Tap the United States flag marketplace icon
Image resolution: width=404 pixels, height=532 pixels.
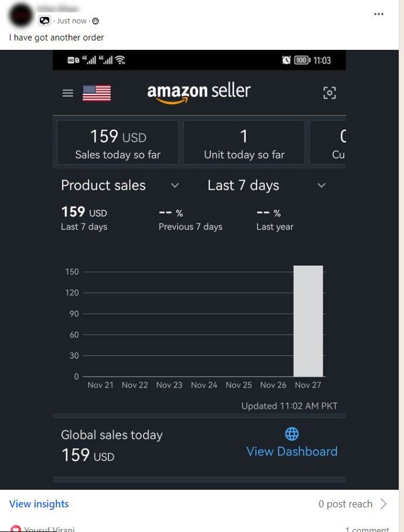pyautogui.click(x=97, y=93)
